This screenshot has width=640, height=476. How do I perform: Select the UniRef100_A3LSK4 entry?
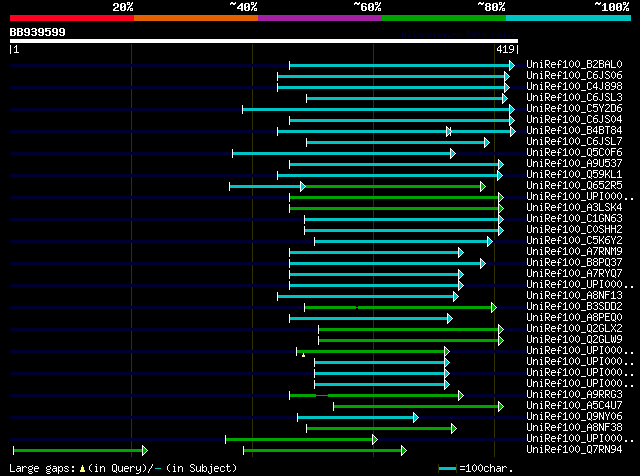[574, 208]
